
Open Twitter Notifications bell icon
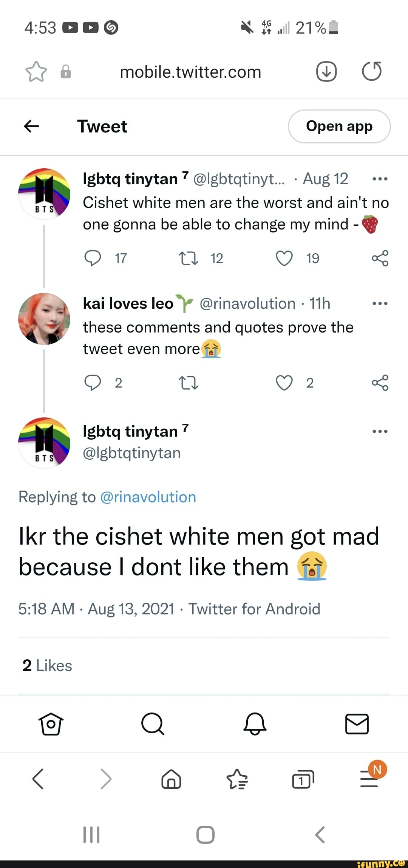click(255, 724)
